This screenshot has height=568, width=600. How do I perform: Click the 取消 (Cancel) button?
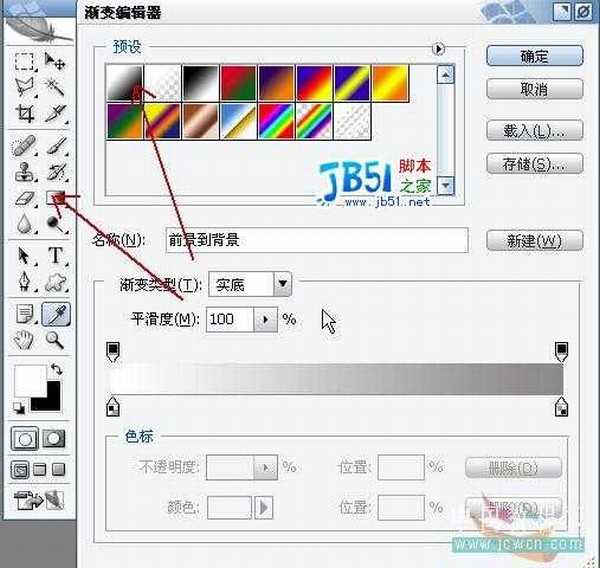pos(534,90)
